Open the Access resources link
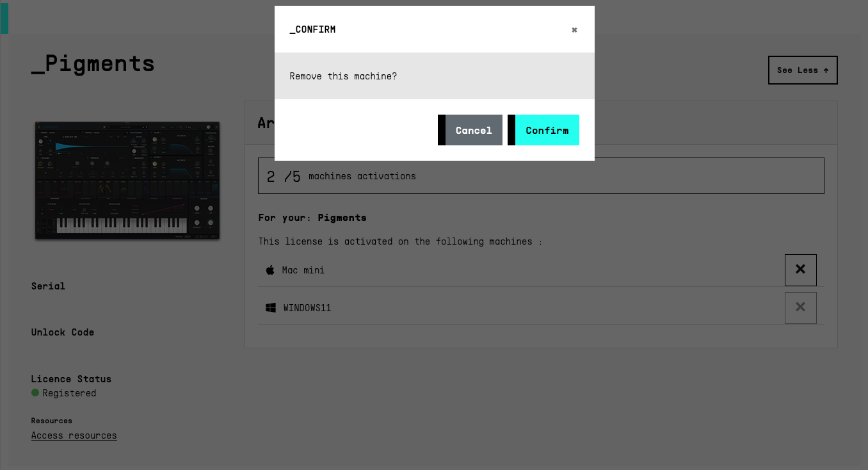This screenshot has width=868, height=470. [74, 435]
